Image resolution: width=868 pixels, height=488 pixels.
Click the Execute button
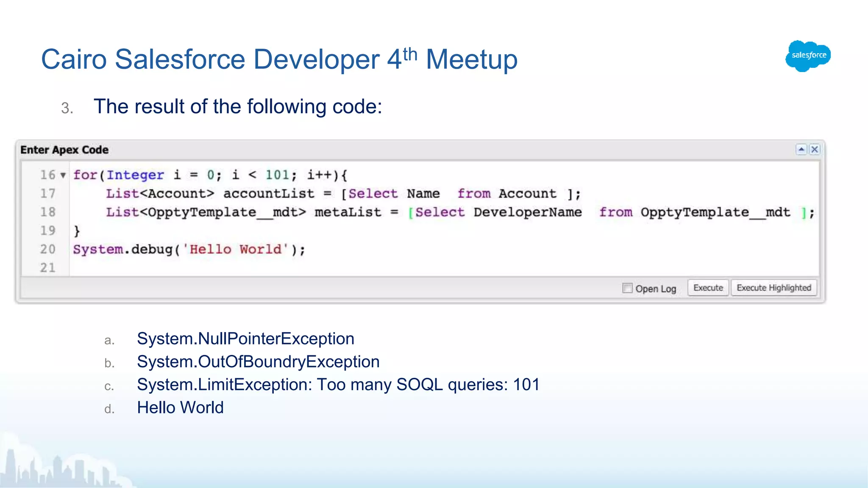tap(708, 288)
